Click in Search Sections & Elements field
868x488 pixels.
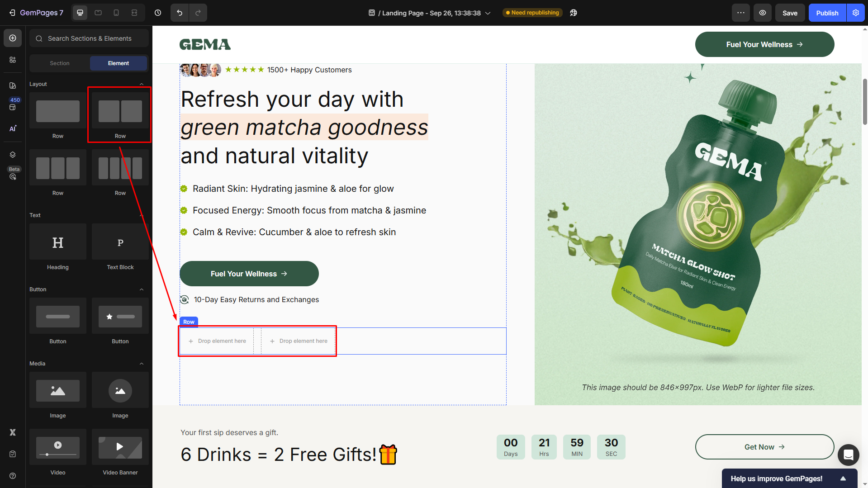point(90,38)
